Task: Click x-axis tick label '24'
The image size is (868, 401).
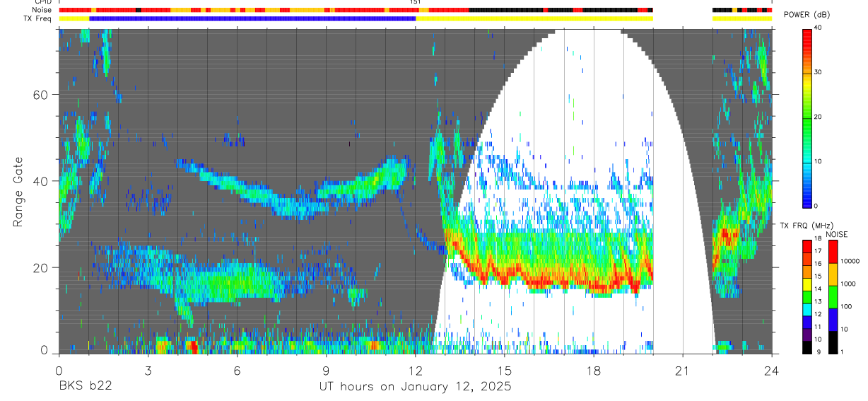Action: pyautogui.click(x=772, y=370)
